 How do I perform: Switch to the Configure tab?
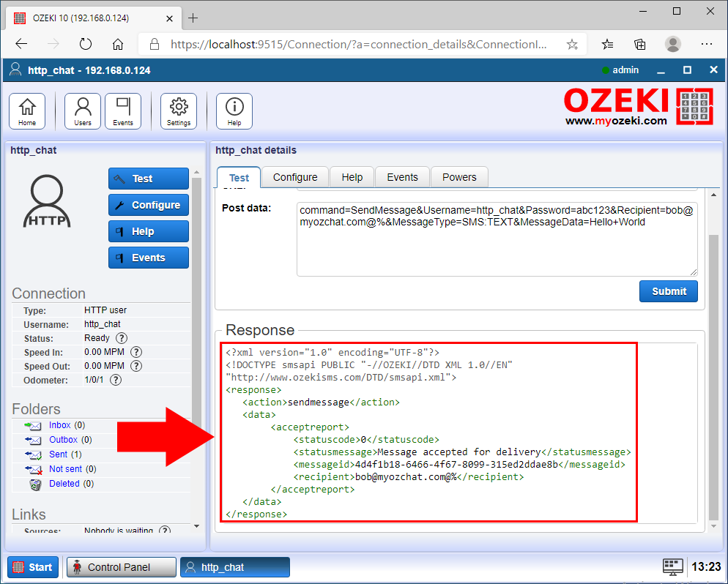click(x=295, y=177)
